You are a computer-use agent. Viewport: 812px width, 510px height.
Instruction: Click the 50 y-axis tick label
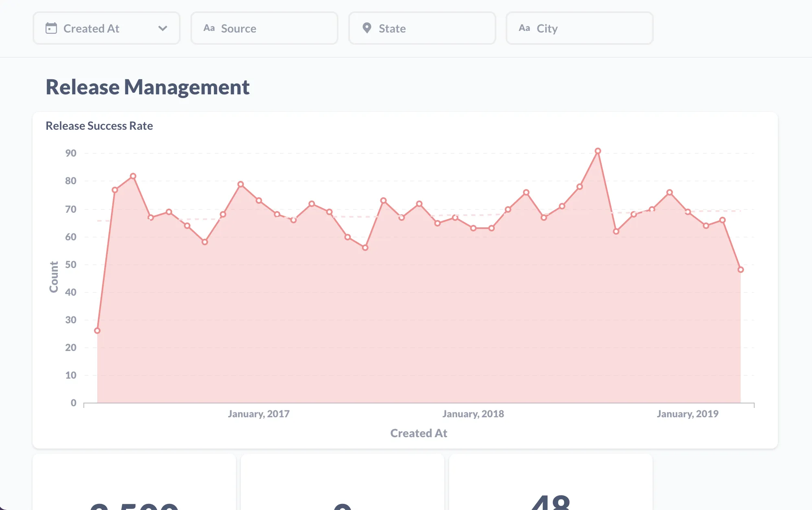click(71, 265)
